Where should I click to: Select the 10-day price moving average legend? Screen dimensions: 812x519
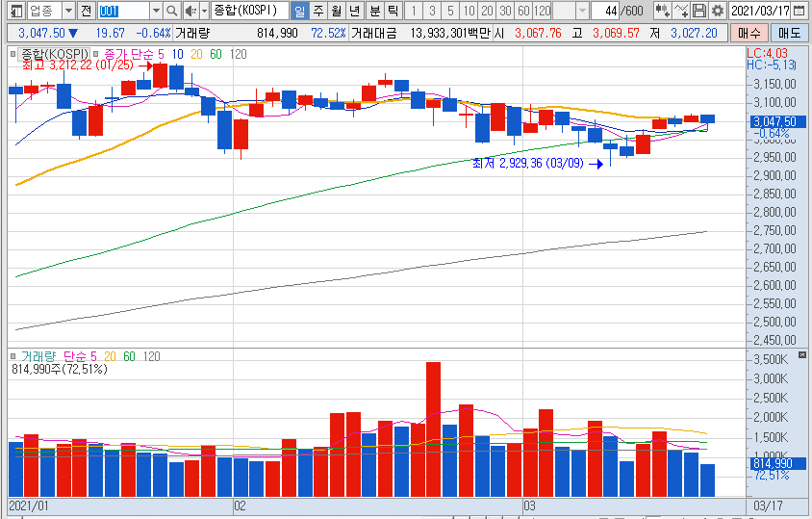pyautogui.click(x=178, y=54)
